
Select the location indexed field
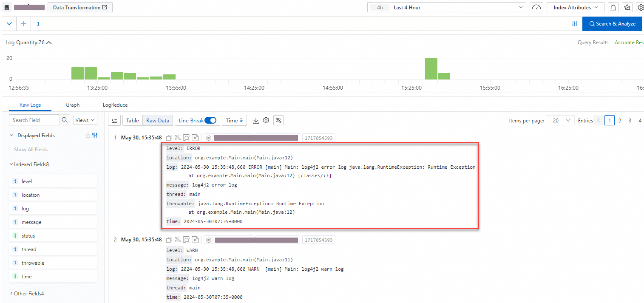click(53, 195)
